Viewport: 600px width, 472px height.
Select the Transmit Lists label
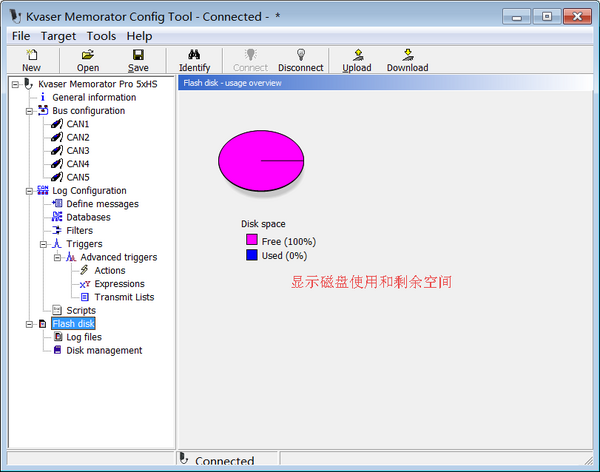pos(124,297)
